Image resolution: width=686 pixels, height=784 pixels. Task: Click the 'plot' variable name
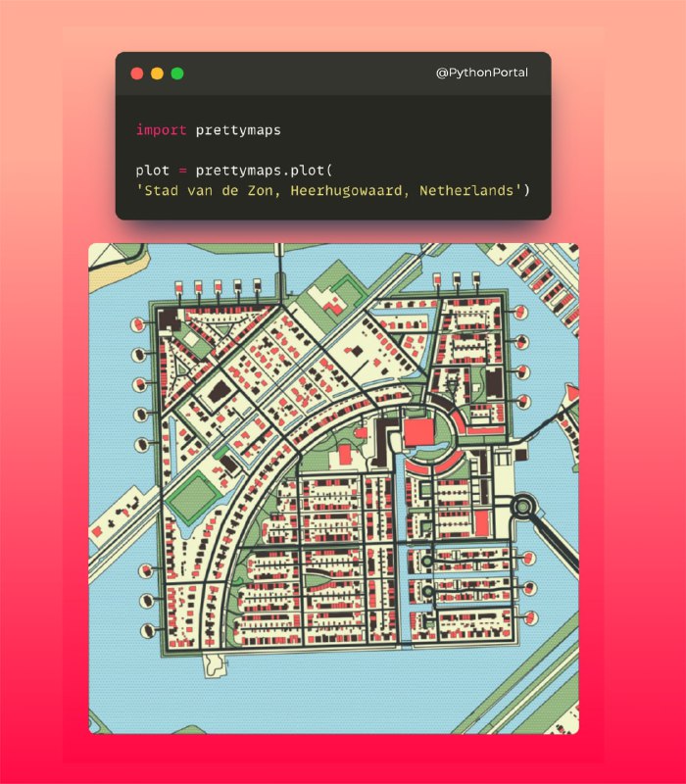coord(153,171)
